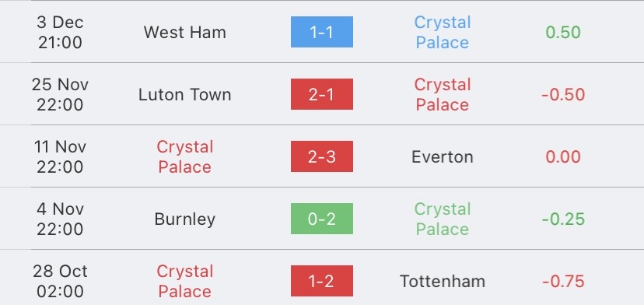Image resolution: width=644 pixels, height=305 pixels.
Task: Select Crystal Palace home team versus Everton
Action: point(185,157)
